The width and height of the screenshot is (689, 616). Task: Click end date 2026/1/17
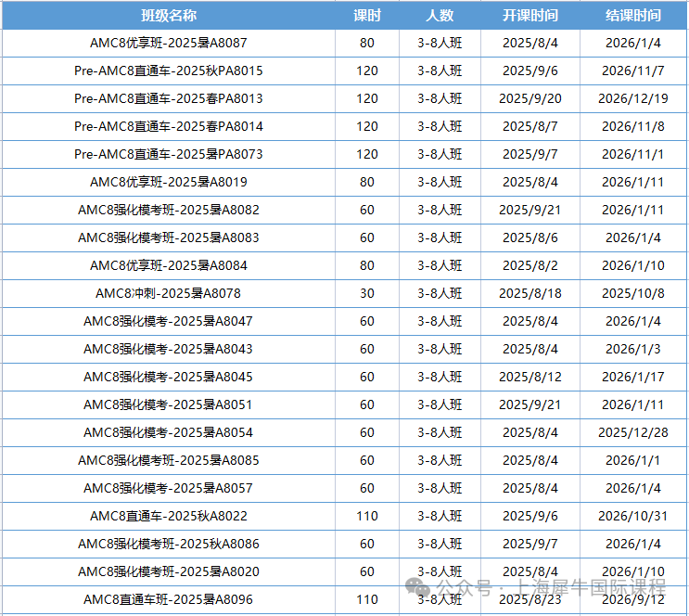click(x=632, y=377)
